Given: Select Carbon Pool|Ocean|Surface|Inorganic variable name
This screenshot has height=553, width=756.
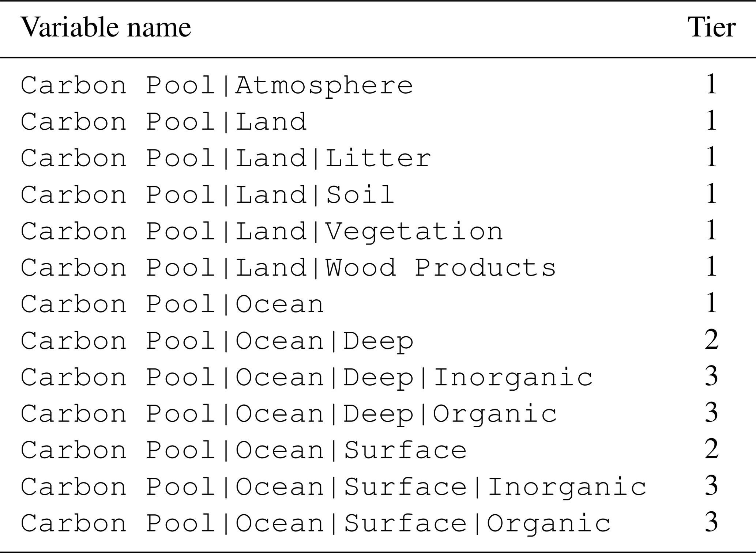Looking at the screenshot, I should tap(334, 487).
